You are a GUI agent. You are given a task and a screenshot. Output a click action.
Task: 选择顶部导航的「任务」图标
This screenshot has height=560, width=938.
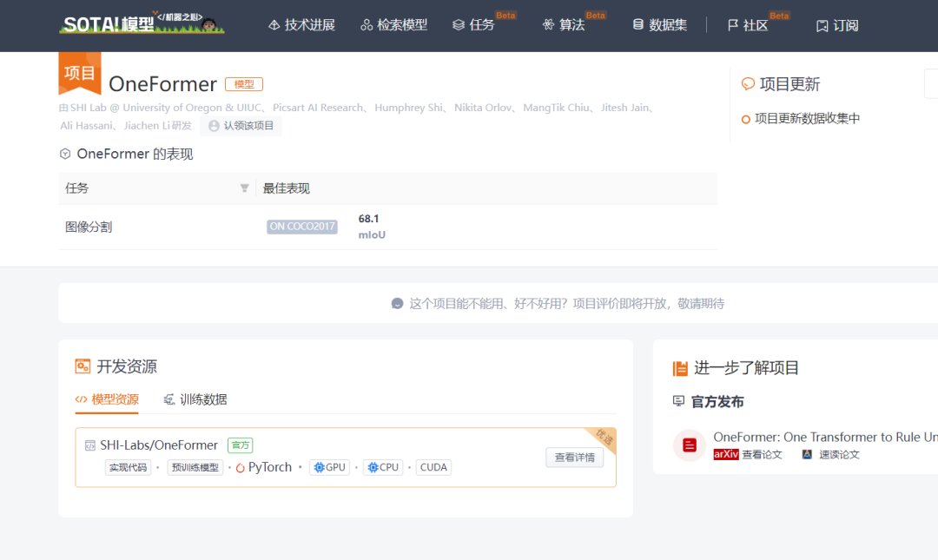459,25
